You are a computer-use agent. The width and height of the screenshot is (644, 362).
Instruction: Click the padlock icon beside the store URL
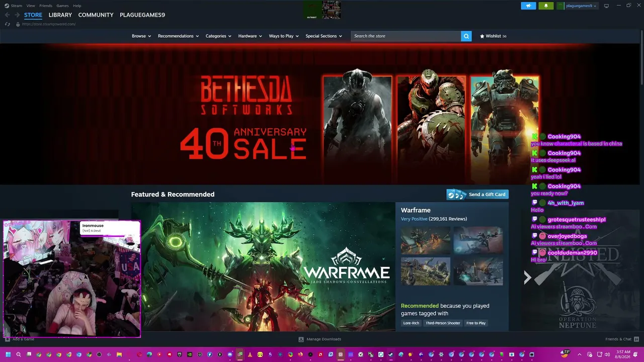coord(18,24)
